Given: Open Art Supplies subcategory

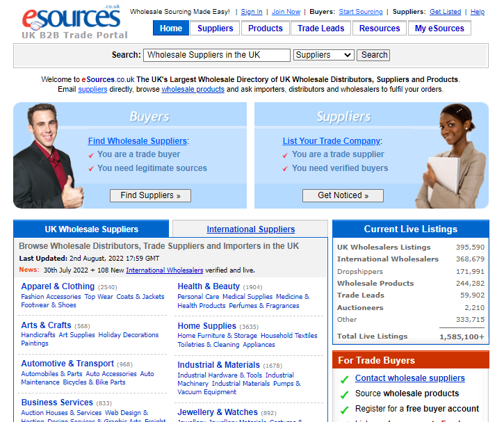Looking at the screenshot, I should [x=77, y=335].
